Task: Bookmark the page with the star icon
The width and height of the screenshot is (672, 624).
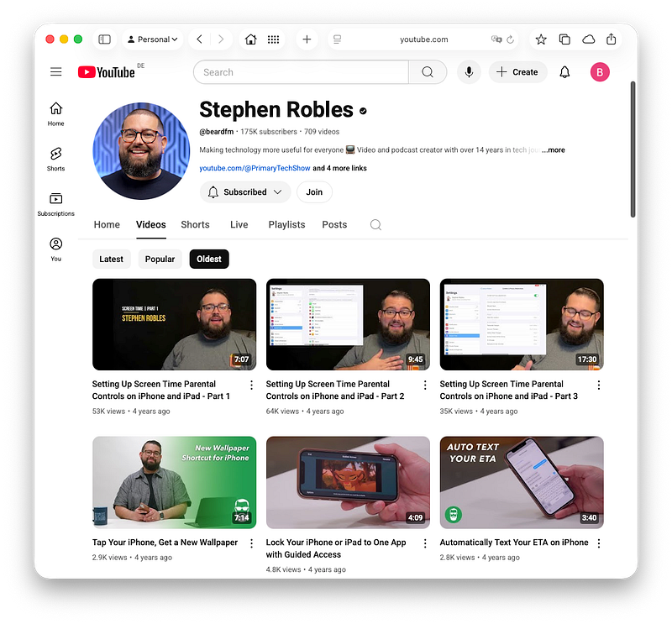Action: pyautogui.click(x=541, y=39)
